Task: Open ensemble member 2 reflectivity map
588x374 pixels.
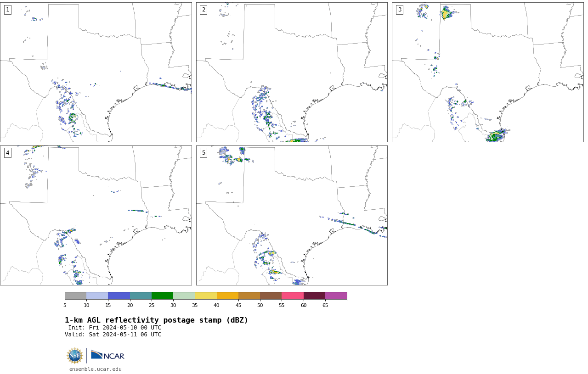Action: tap(292, 72)
